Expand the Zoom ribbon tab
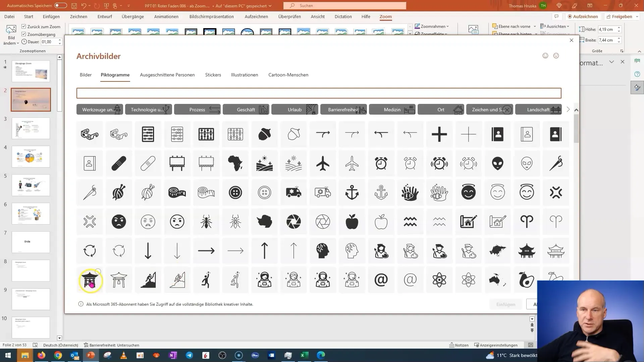 386,17
